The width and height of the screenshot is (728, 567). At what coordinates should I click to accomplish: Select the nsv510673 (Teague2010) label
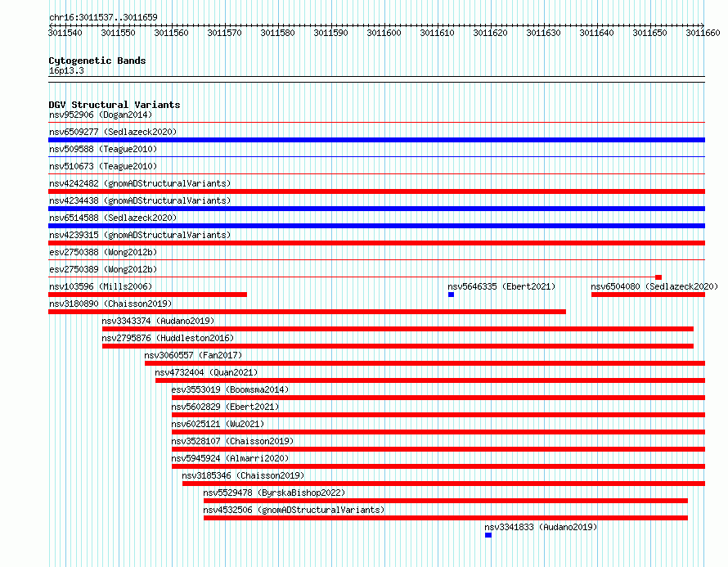(103, 166)
